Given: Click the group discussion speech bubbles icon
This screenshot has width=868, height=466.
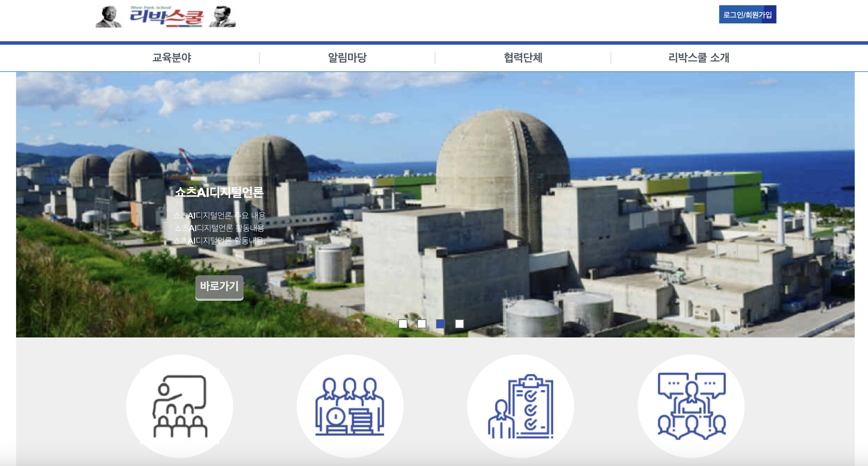Looking at the screenshot, I should click(x=691, y=406).
